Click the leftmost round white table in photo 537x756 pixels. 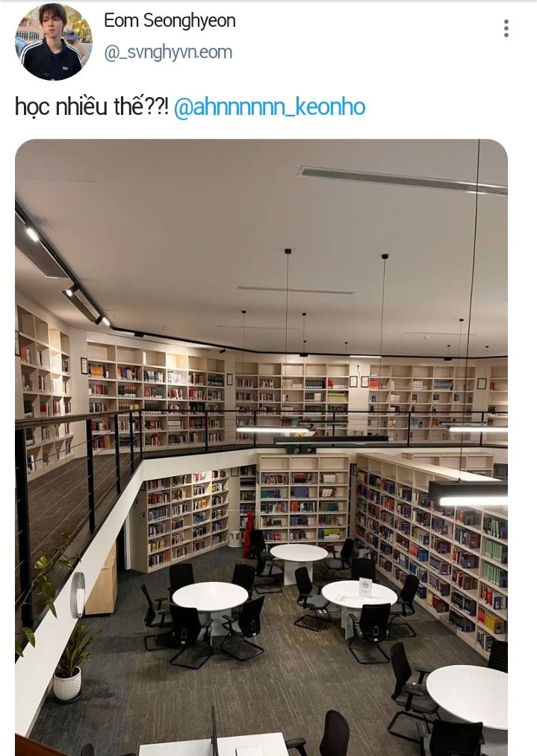(x=210, y=596)
